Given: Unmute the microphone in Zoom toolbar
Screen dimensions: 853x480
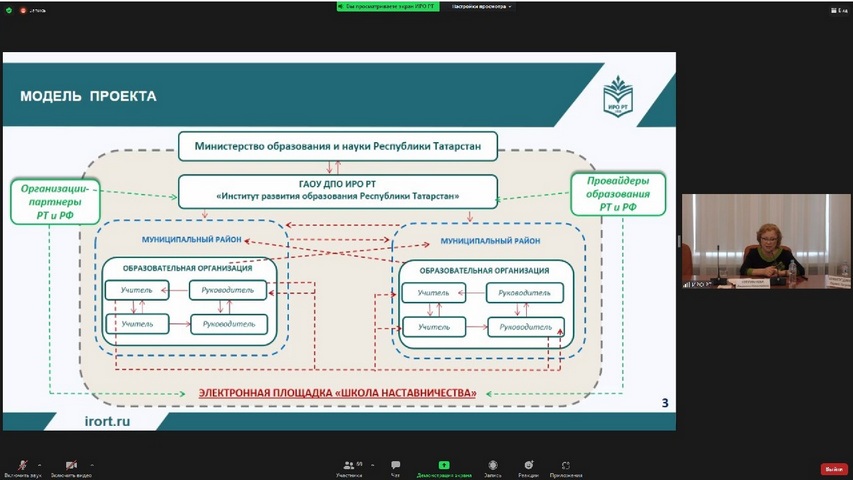Looking at the screenshot, I should pos(22,468).
